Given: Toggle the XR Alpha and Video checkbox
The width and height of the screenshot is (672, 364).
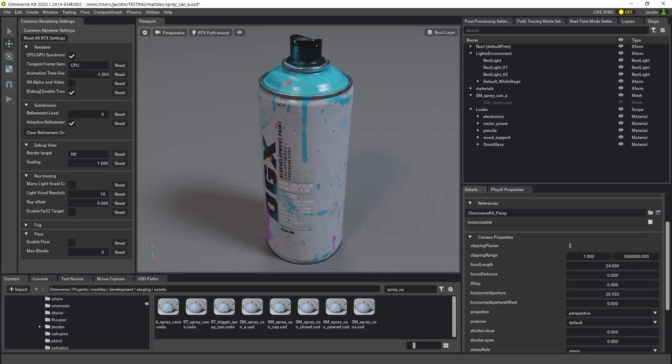Looking at the screenshot, I should pyautogui.click(x=72, y=83).
